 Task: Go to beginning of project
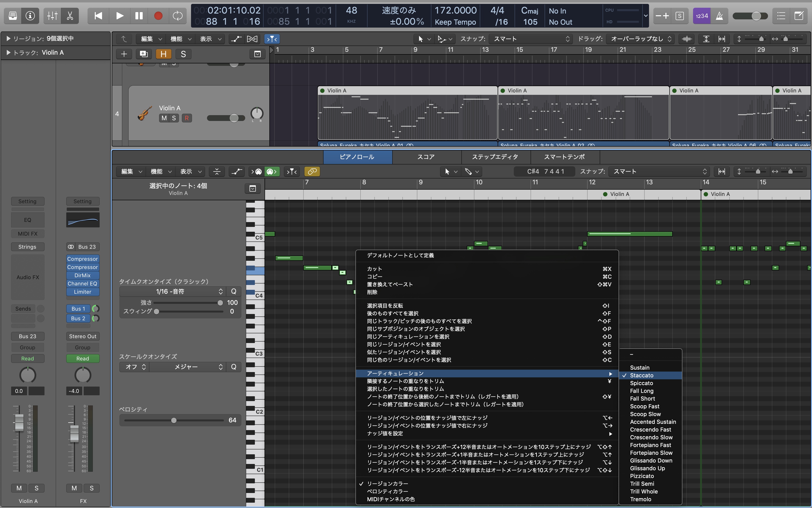pos(98,16)
